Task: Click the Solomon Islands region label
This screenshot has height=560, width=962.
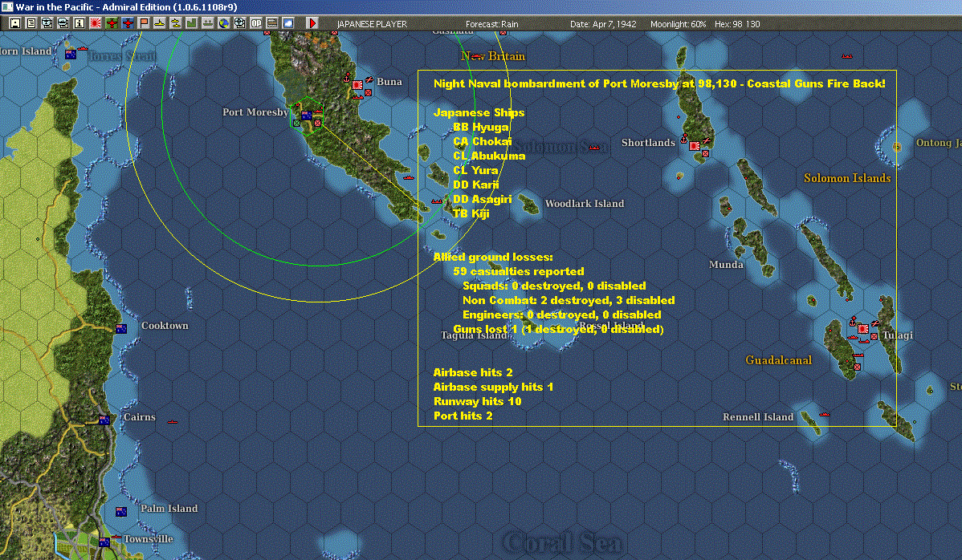Action: coord(847,178)
